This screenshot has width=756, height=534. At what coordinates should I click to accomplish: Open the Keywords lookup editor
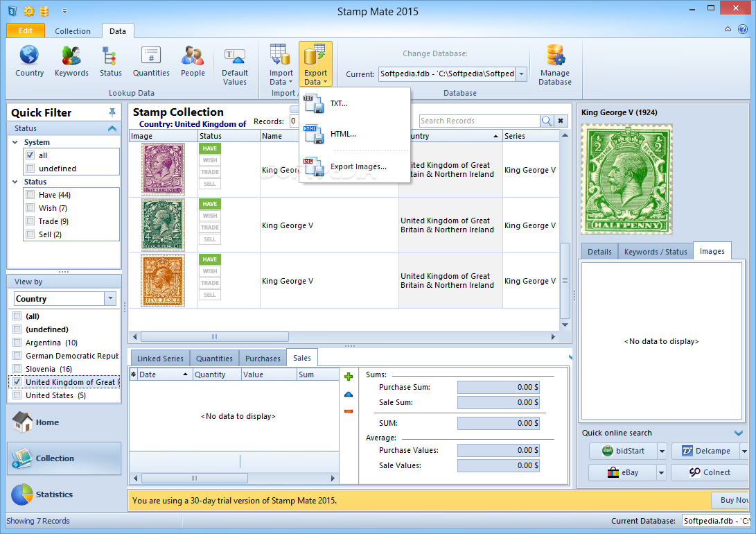[x=71, y=61]
